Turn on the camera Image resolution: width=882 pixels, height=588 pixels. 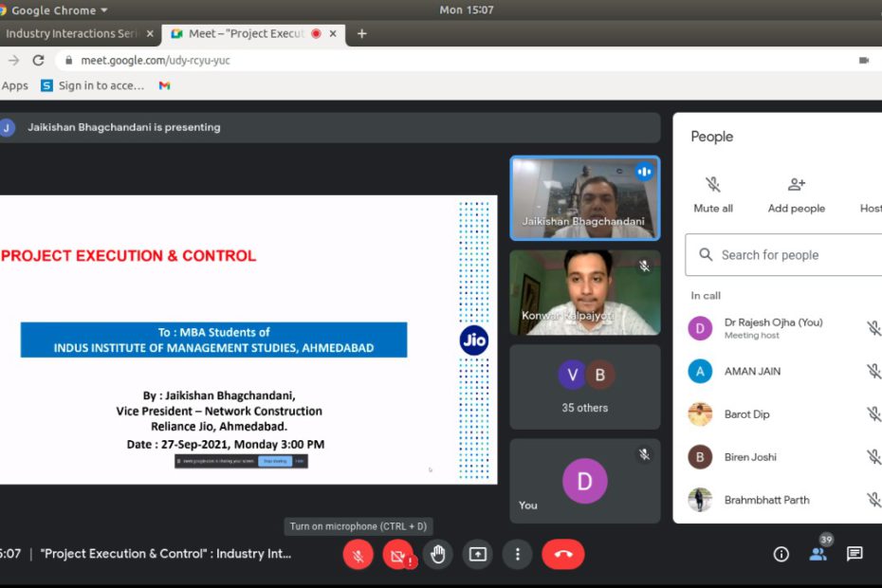click(x=398, y=555)
